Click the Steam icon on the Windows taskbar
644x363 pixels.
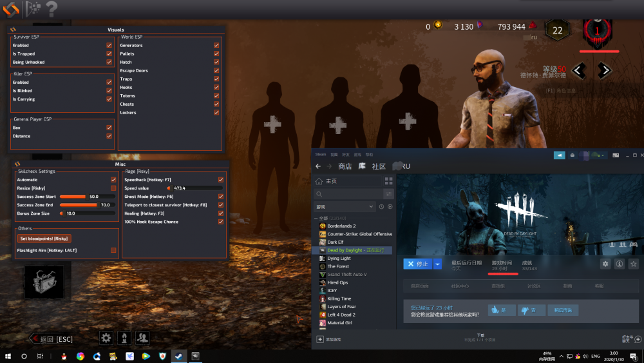(x=178, y=357)
